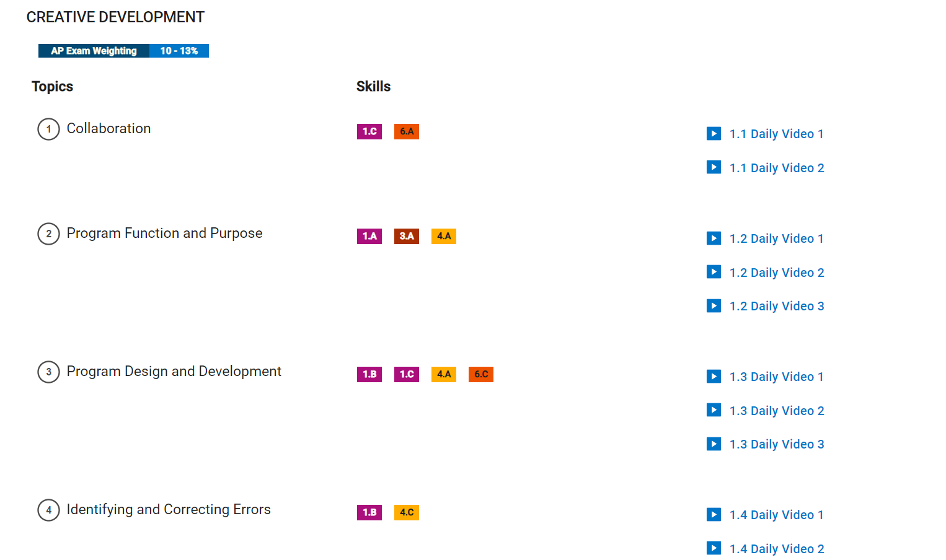946x560 pixels.
Task: Click play icon for 1.1 Daily Video 1
Action: (x=714, y=134)
